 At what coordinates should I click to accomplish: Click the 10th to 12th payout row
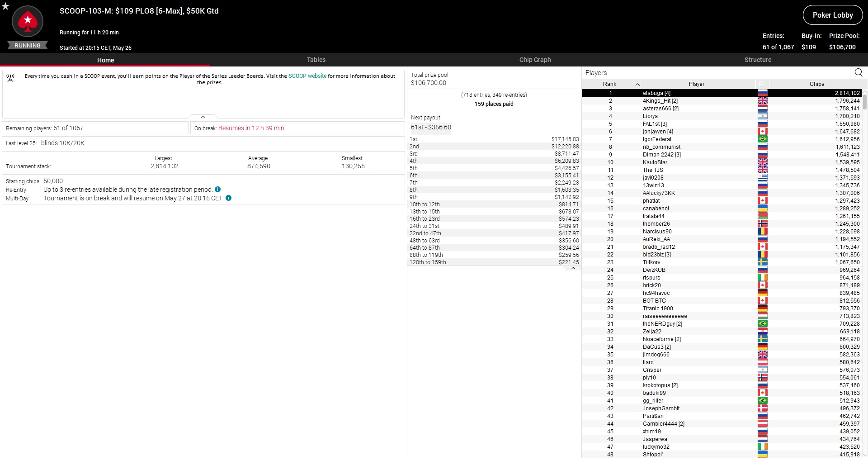494,204
